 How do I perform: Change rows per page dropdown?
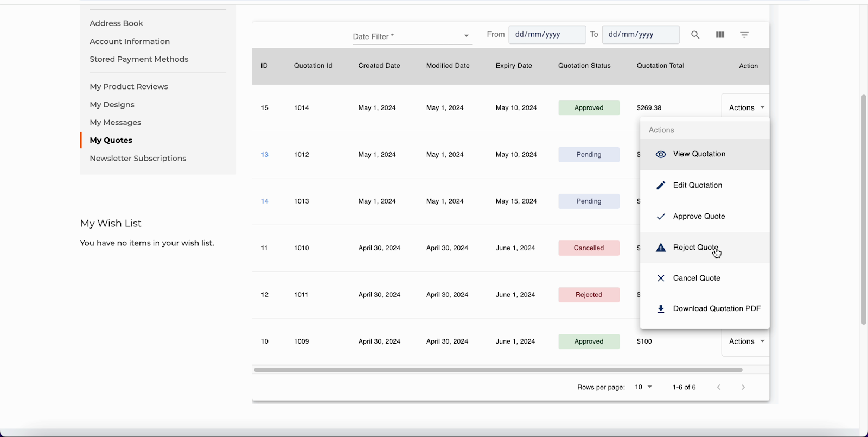(643, 387)
